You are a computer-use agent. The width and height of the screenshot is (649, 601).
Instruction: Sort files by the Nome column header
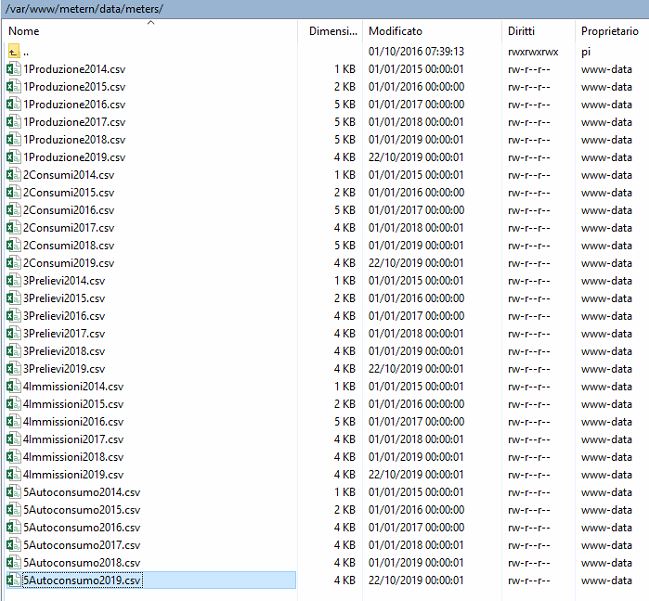pos(24,31)
